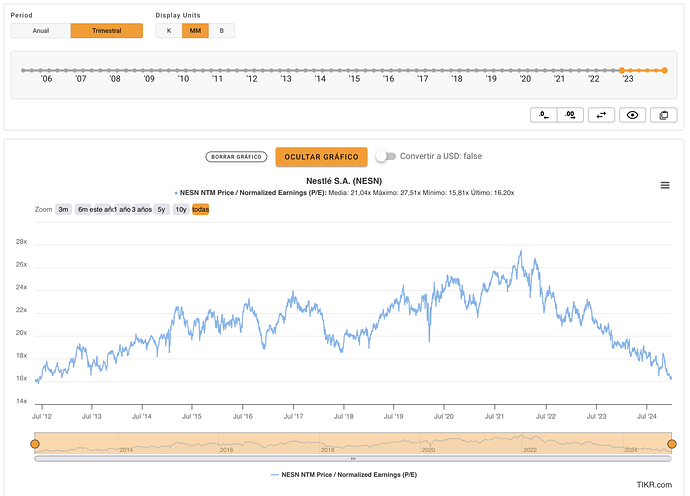The height and width of the screenshot is (496, 690).
Task: Click the right navigator handle below chart
Action: pos(672,444)
